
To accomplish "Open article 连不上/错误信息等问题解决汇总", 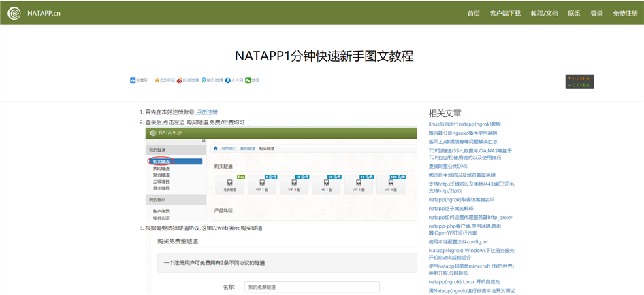I will [463, 141].
